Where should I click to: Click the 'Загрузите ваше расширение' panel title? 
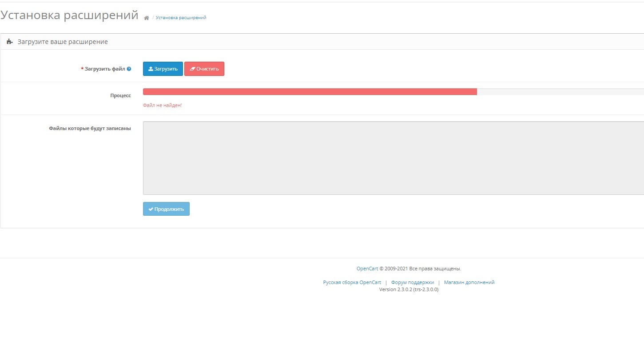click(63, 42)
